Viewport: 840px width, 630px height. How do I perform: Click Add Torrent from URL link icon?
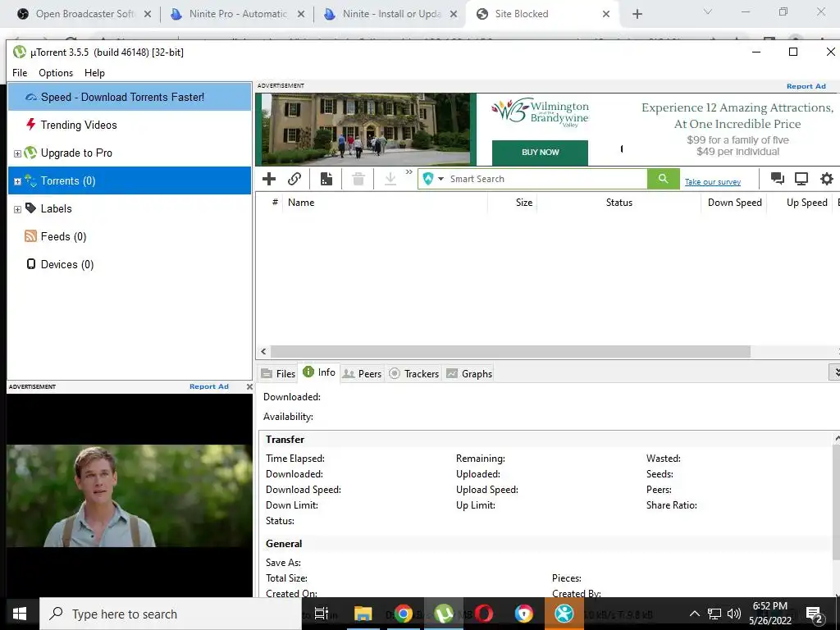click(x=294, y=178)
